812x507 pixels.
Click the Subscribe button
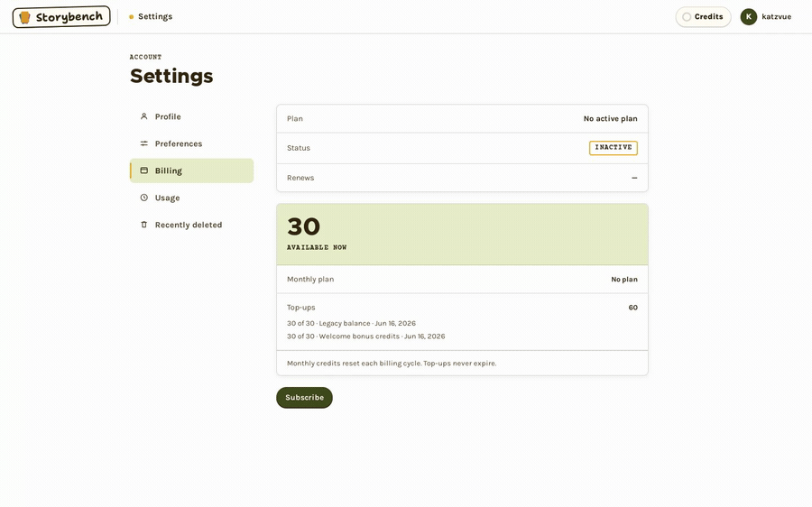pos(305,397)
